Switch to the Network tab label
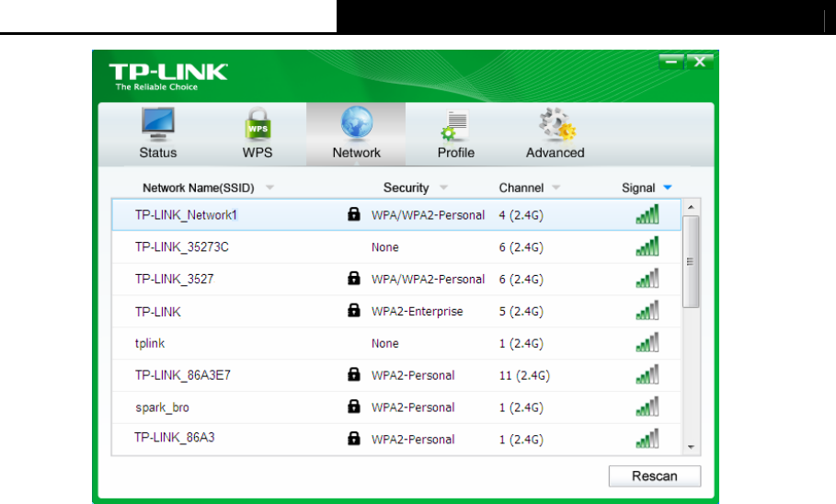The image size is (836, 504). [357, 153]
